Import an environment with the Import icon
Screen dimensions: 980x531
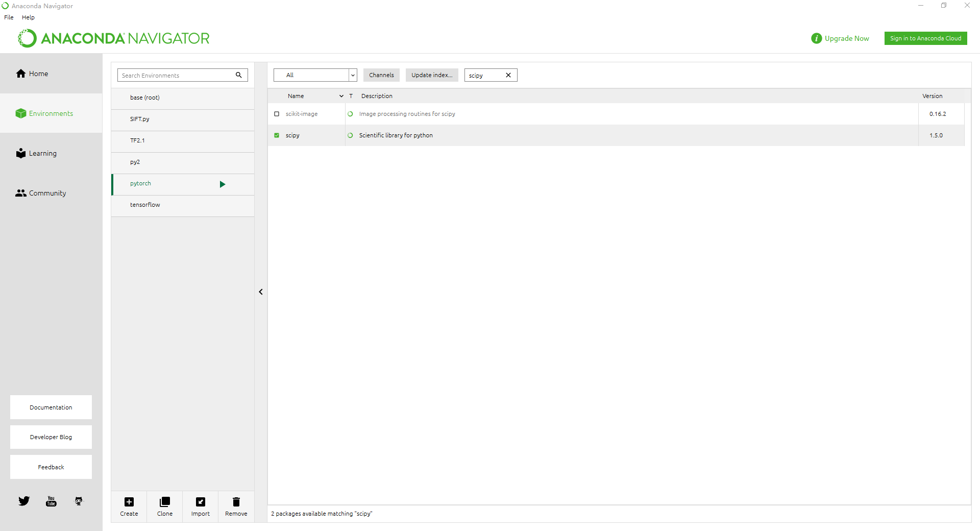pos(200,501)
